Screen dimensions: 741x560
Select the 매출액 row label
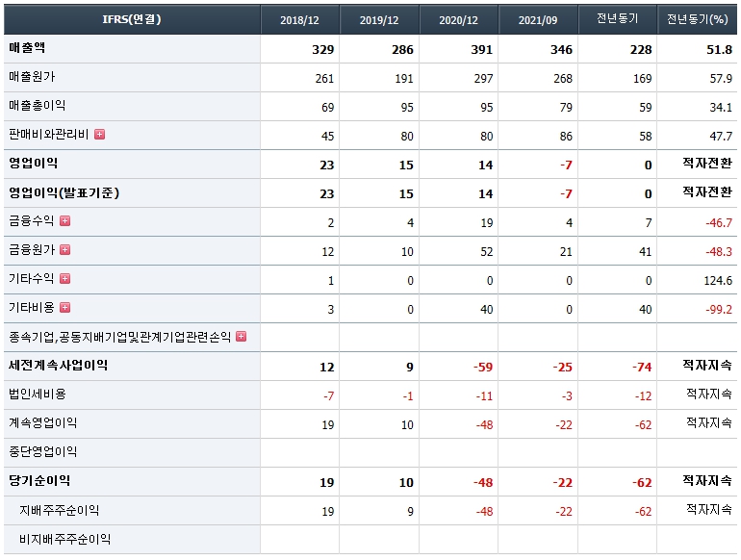click(27, 48)
